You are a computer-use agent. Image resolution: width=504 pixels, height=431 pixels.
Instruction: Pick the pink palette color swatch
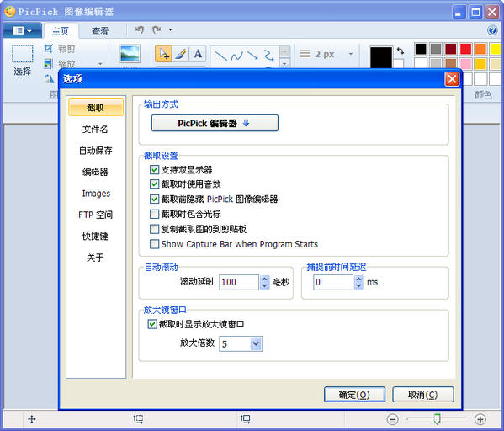click(465, 63)
